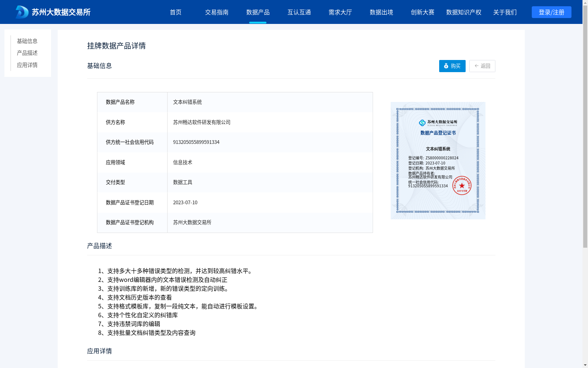Image resolution: width=588 pixels, height=368 pixels.
Task: Select the 数据工具 delivery type value
Action: pyautogui.click(x=183, y=182)
